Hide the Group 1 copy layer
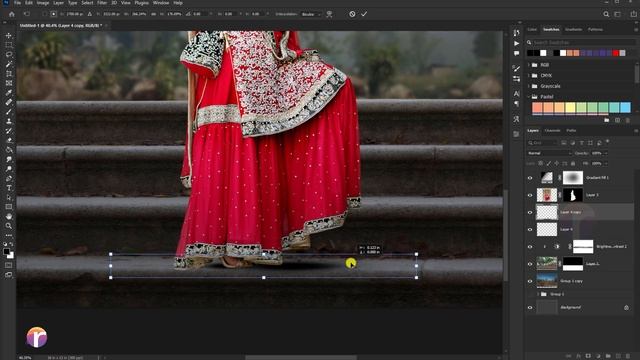This screenshot has width=640, height=360. click(530, 281)
